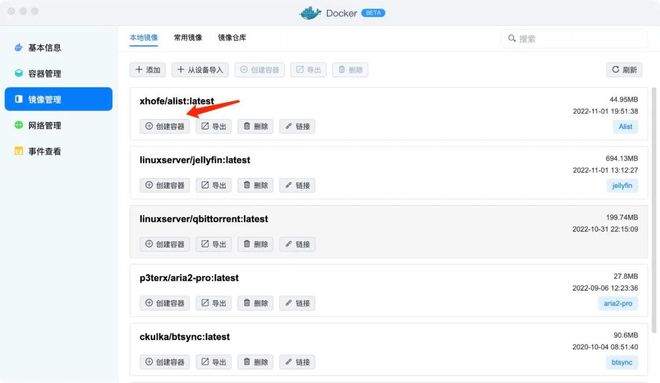This screenshot has height=383, width=660.
Task: Click the aria2-pro tag badge
Action: 618,303
